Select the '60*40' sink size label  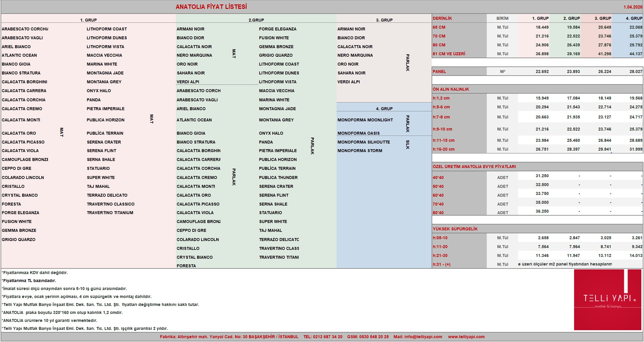point(438,195)
